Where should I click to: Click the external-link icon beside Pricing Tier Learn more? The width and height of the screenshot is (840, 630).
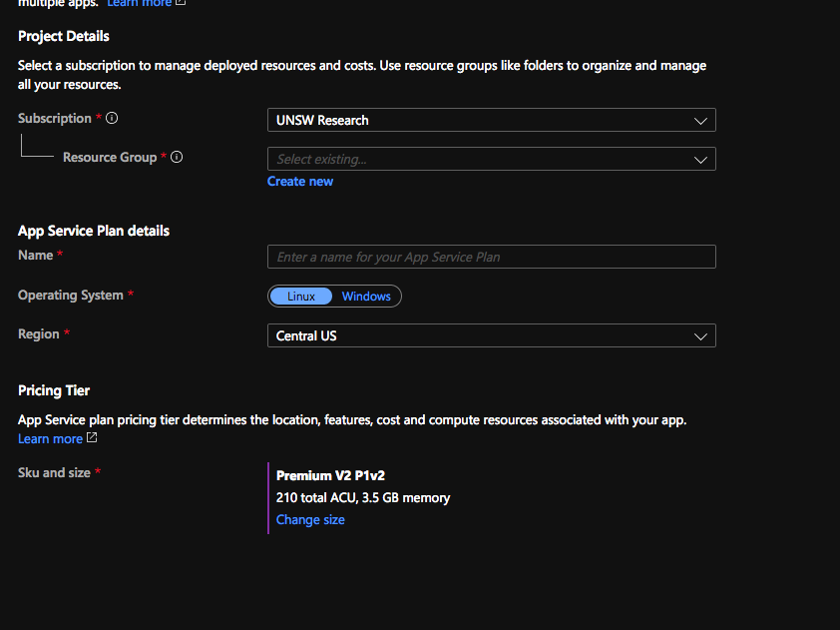click(90, 438)
